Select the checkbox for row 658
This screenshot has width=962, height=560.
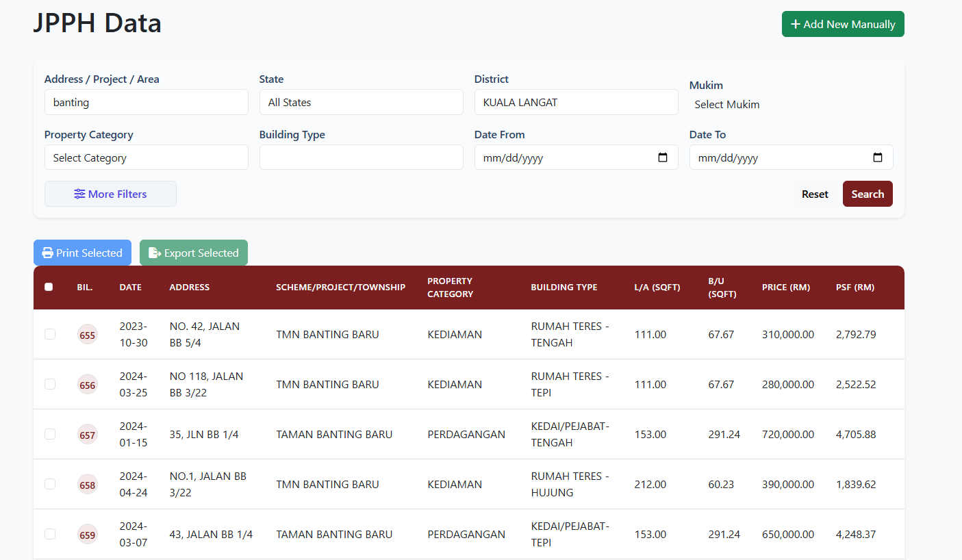(x=50, y=484)
